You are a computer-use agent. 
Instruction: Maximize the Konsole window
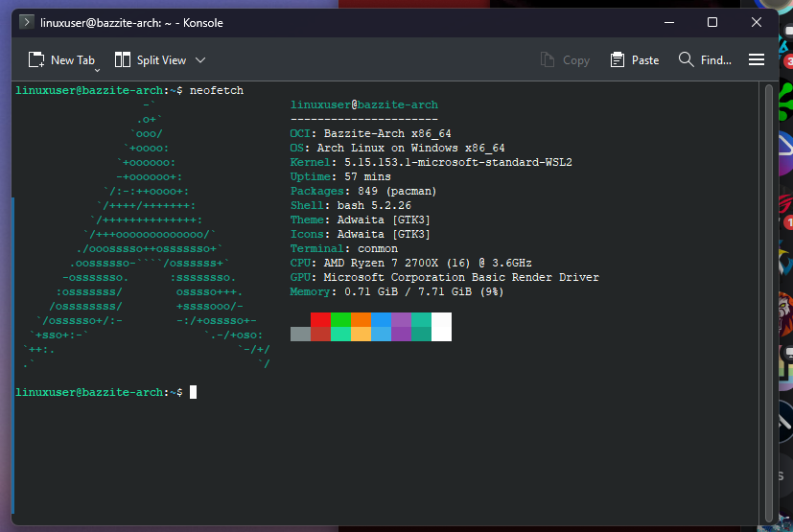point(712,22)
